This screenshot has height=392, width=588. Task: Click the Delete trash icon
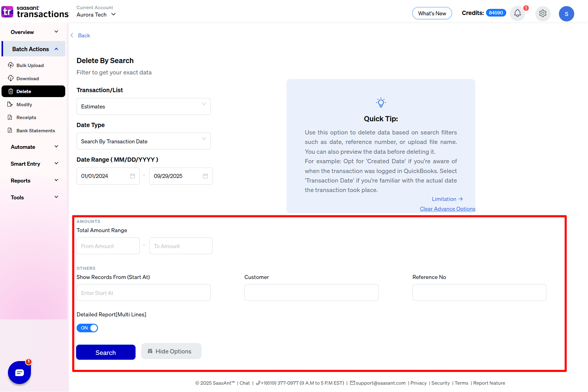point(11,91)
